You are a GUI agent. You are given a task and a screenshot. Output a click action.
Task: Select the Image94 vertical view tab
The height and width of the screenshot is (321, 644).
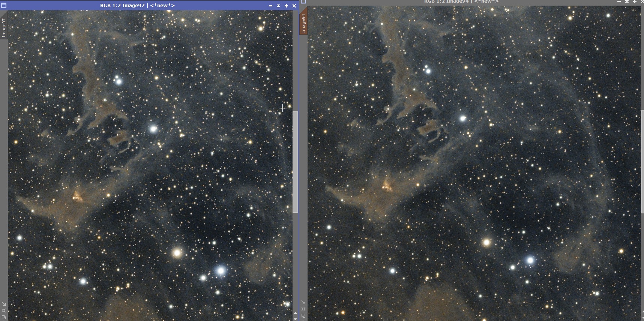click(x=303, y=24)
